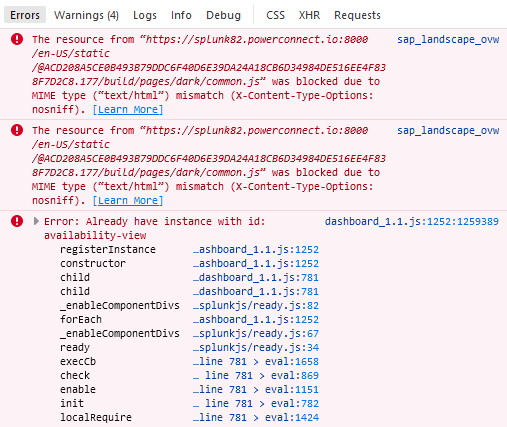Open 'Learn More' link in first error
This screenshot has width=507, height=427.
coord(128,109)
